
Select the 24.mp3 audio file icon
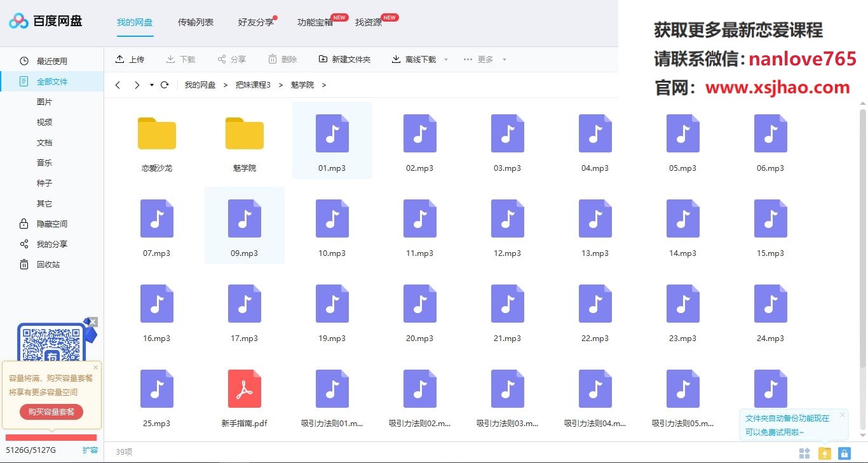pyautogui.click(x=771, y=304)
